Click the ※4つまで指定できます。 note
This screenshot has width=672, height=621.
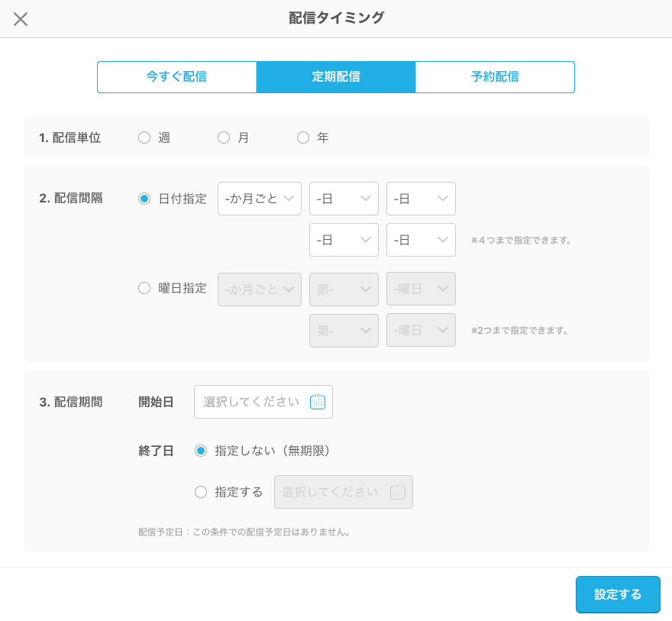[521, 241]
